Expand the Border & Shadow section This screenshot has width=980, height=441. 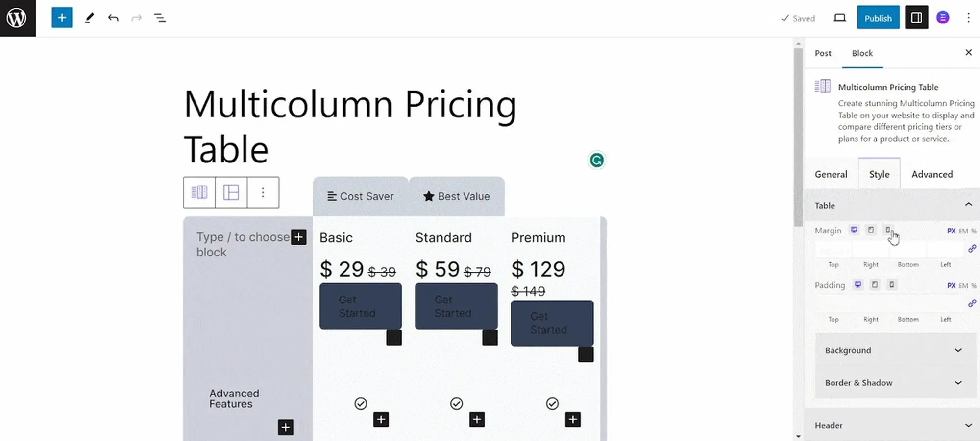pos(895,383)
